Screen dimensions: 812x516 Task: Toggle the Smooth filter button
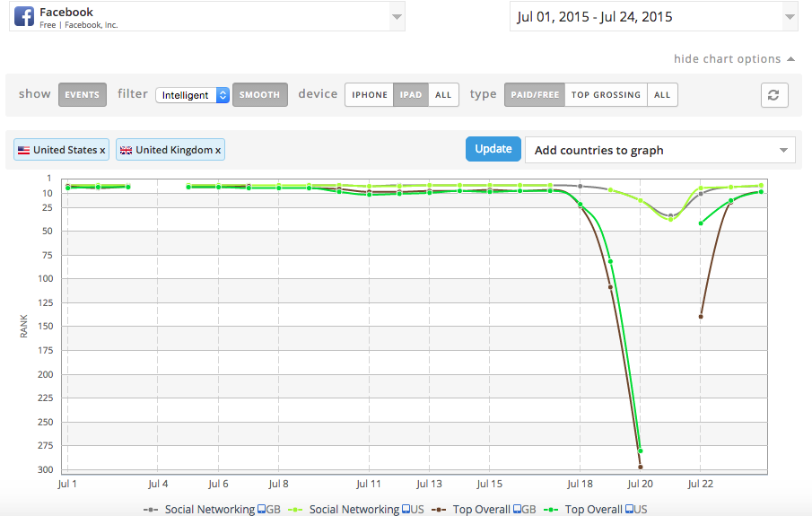[259, 95]
